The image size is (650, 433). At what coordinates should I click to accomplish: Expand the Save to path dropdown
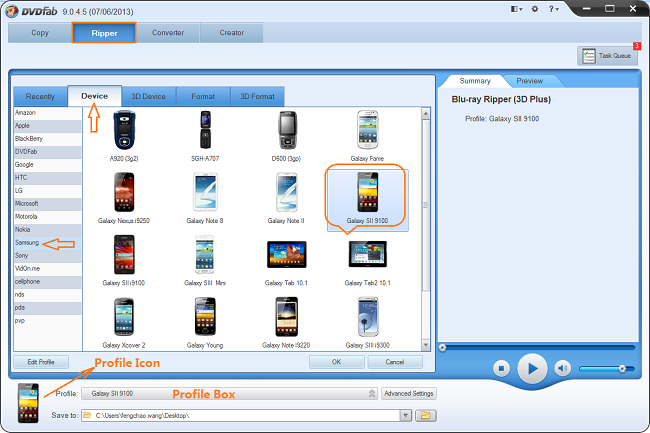405,415
